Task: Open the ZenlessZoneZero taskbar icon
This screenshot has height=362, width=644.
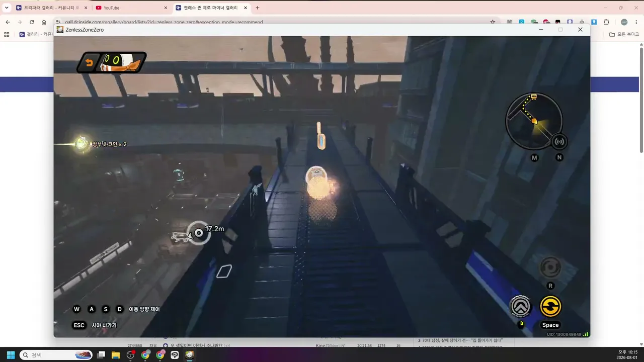Action: (x=189, y=355)
